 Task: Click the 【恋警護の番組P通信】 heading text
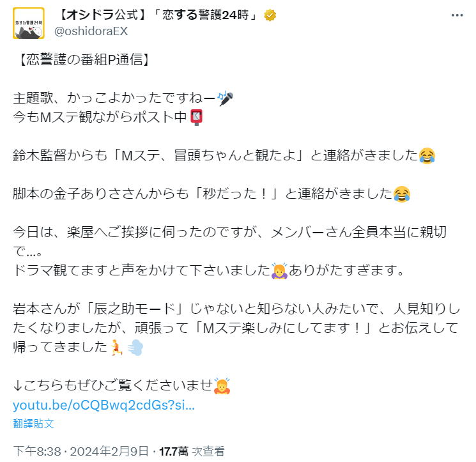point(84,59)
